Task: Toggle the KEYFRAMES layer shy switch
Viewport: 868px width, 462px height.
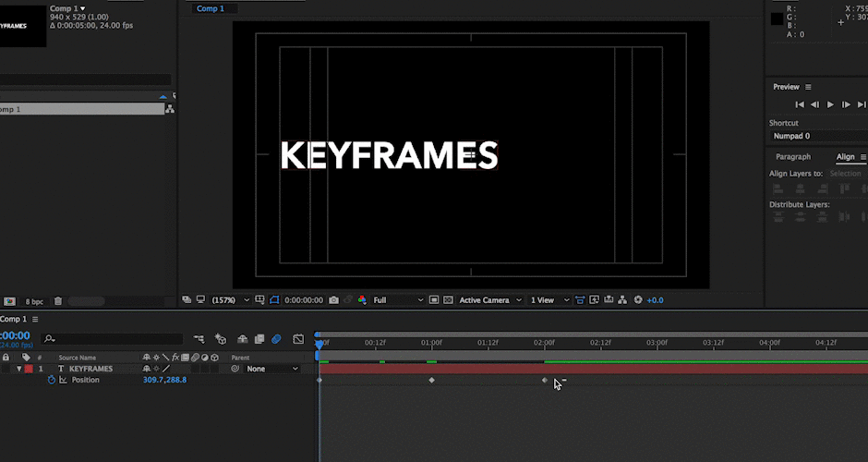Action: (x=147, y=369)
